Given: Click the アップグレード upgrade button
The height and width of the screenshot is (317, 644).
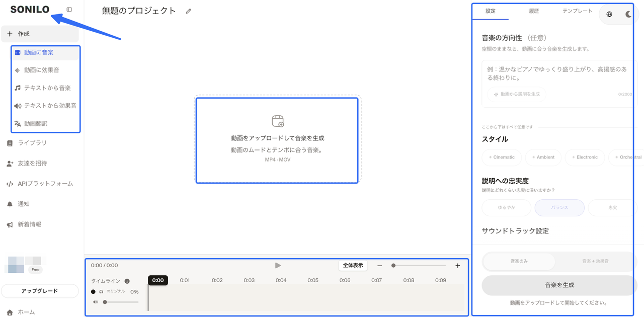Looking at the screenshot, I should tap(40, 291).
